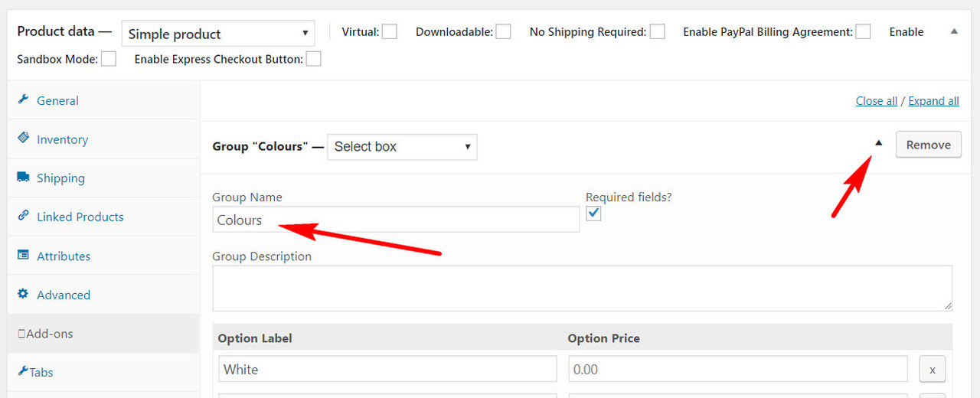This screenshot has height=398, width=980.
Task: Enable No Shipping Required checkbox
Action: click(657, 31)
